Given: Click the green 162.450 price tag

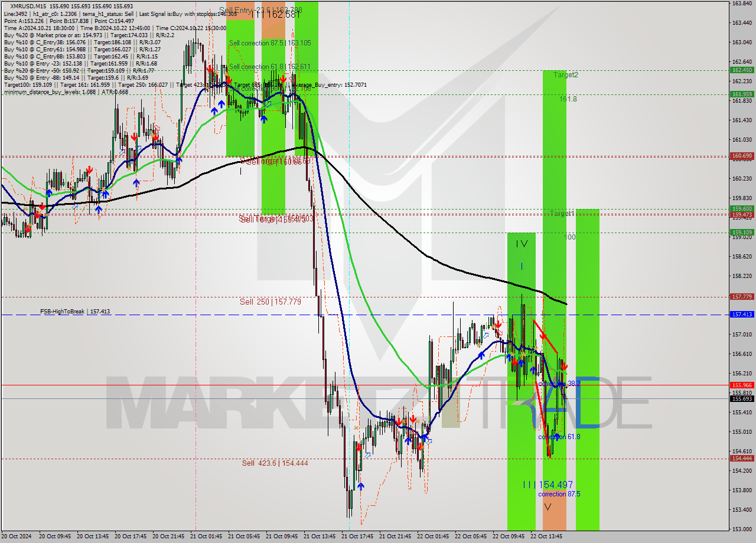Looking at the screenshot, I should (x=742, y=70).
